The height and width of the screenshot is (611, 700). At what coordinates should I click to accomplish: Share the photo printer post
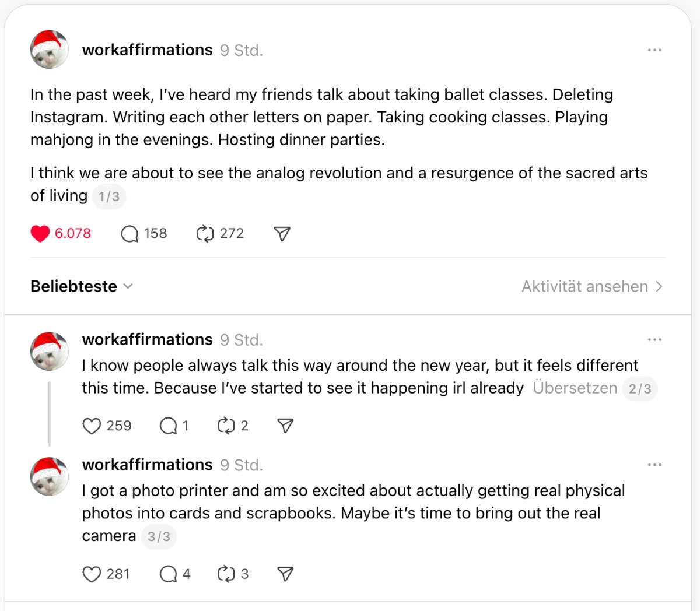[285, 574]
